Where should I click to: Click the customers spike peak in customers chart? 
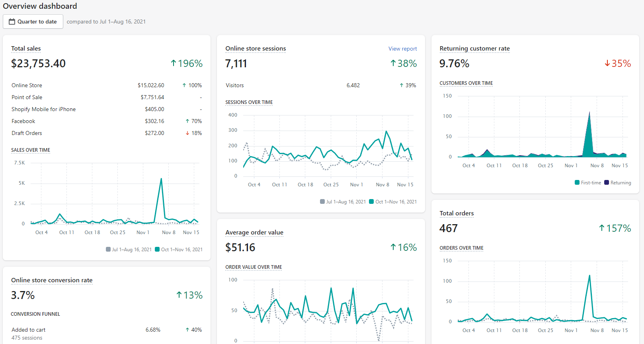point(589,112)
